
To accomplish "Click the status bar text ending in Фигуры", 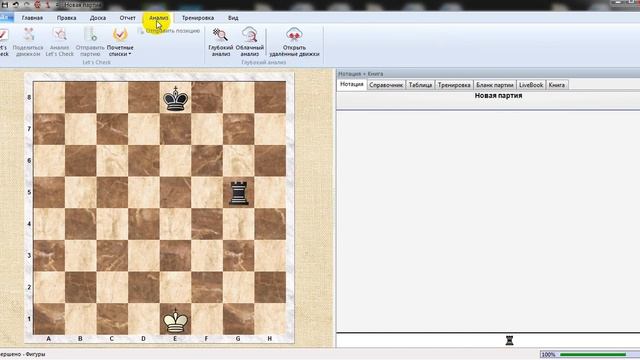I will pyautogui.click(x=23, y=354).
